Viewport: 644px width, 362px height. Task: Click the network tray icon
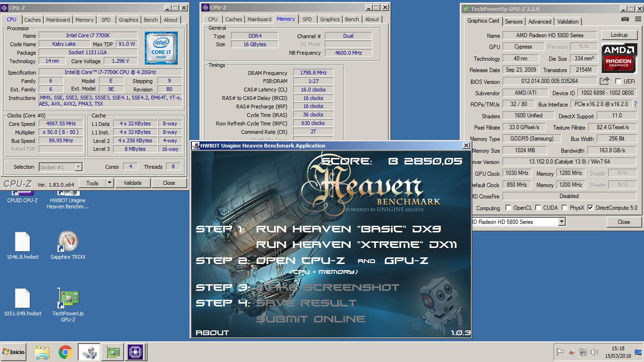pos(583,352)
